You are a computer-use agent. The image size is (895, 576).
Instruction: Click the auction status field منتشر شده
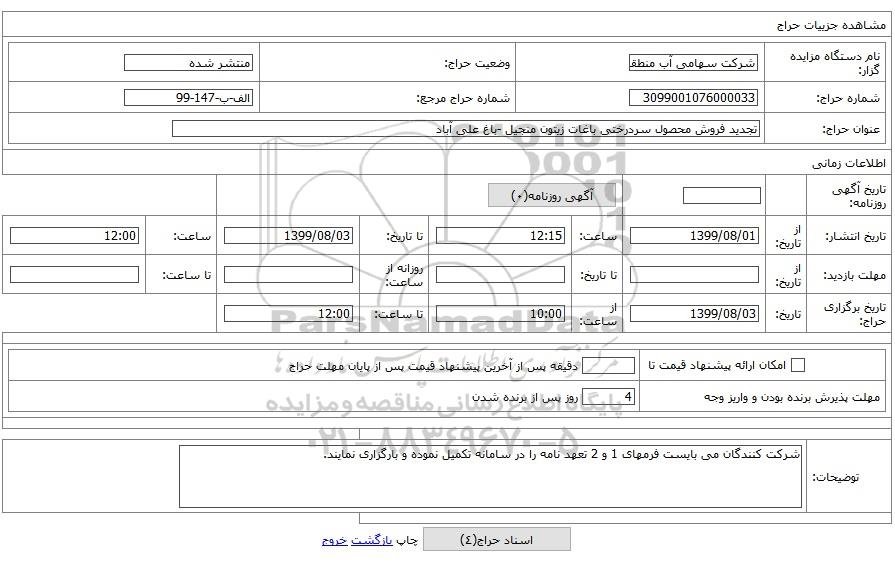tap(188, 63)
